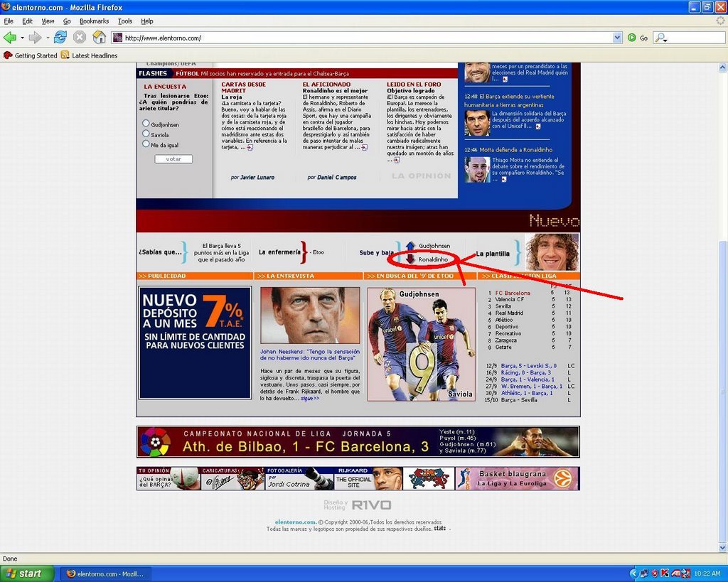
Task: Click the read-more arrow under La roja article
Action: click(x=250, y=148)
